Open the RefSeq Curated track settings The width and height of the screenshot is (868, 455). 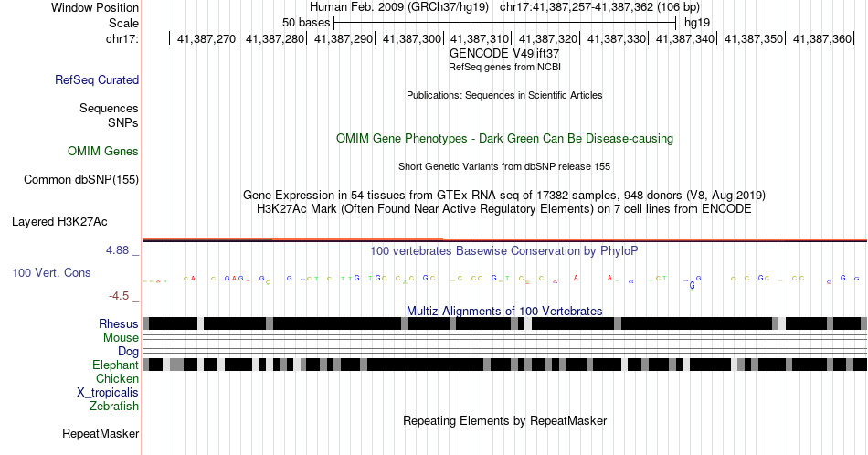pyautogui.click(x=97, y=79)
